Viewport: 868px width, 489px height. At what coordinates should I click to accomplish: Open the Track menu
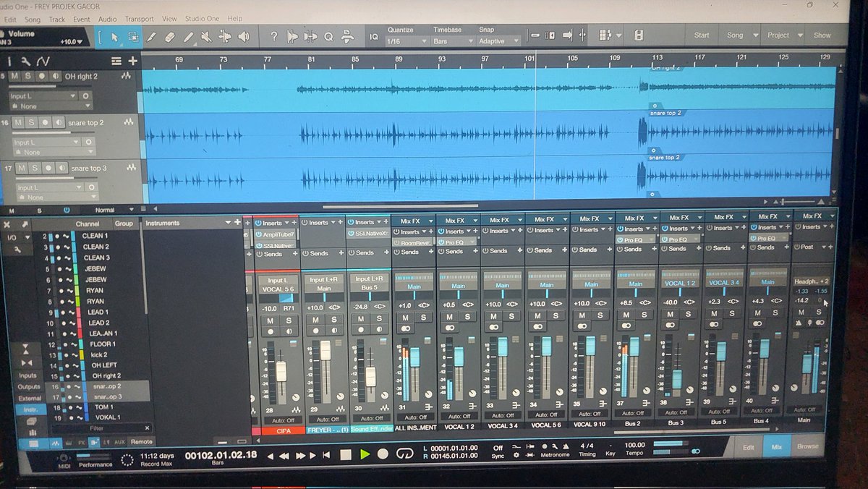coord(56,20)
